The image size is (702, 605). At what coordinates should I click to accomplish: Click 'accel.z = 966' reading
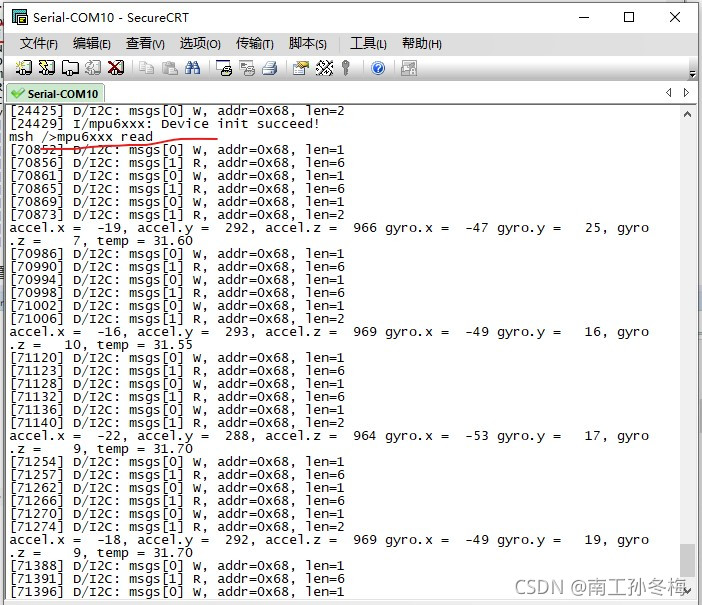(x=321, y=227)
